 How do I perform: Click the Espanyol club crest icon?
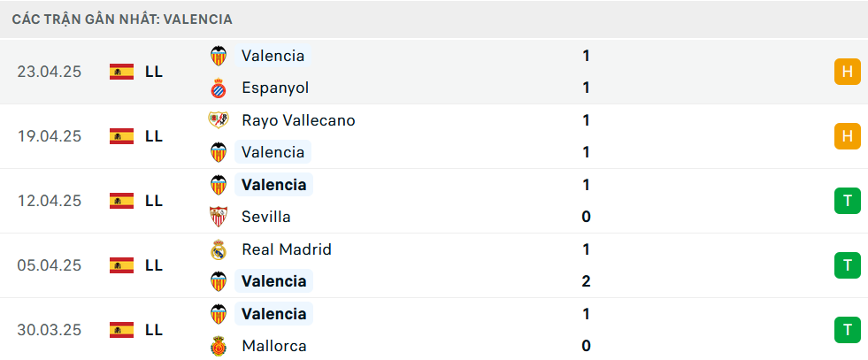pos(219,88)
